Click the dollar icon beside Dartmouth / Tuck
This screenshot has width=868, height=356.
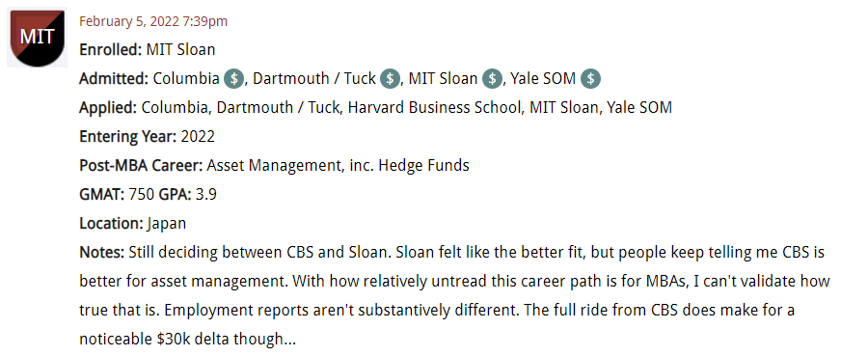(391, 79)
